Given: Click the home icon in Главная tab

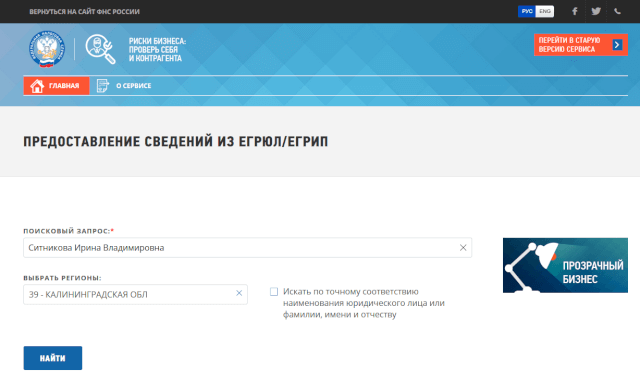Looking at the screenshot, I should coord(37,86).
